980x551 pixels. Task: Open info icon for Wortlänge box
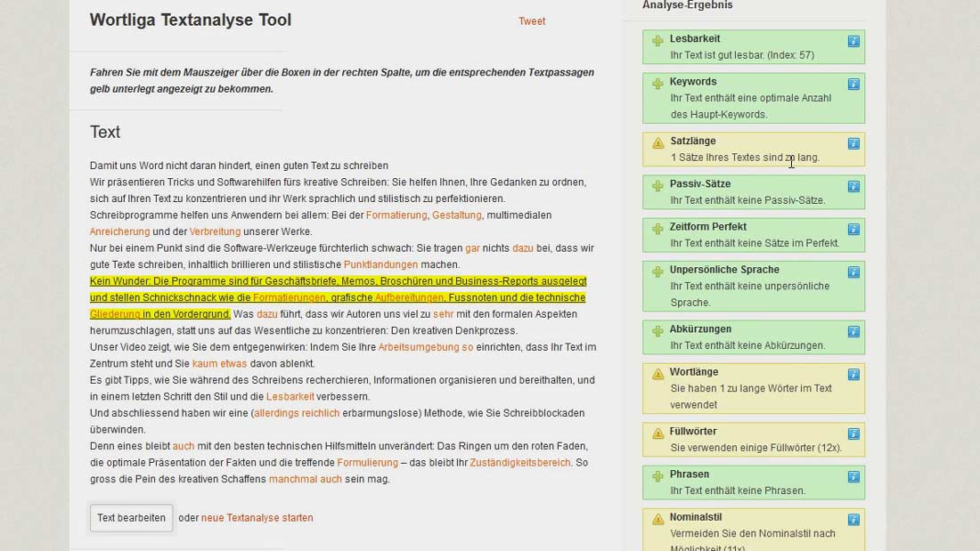point(853,375)
